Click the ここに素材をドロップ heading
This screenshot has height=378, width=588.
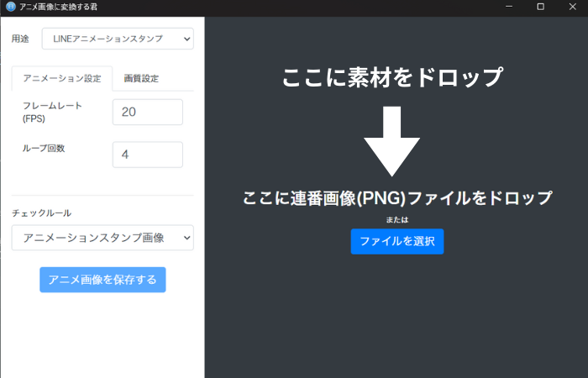[392, 77]
